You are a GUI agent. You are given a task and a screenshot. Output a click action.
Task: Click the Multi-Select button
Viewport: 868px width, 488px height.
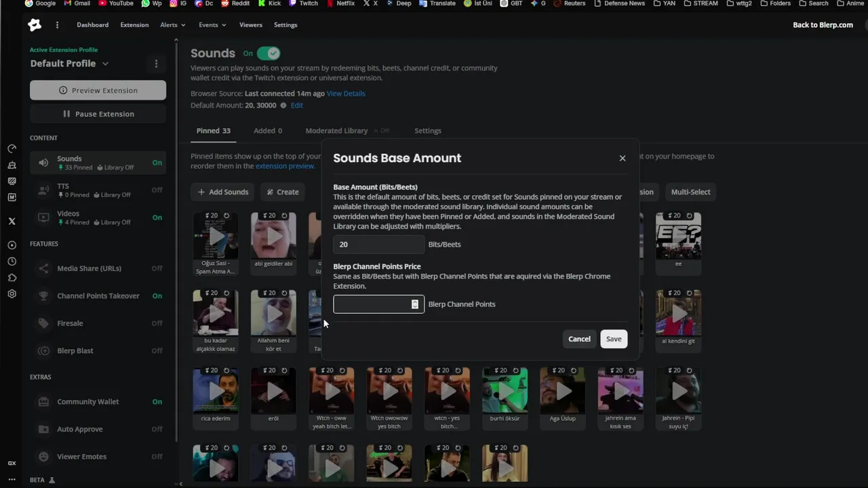point(690,192)
